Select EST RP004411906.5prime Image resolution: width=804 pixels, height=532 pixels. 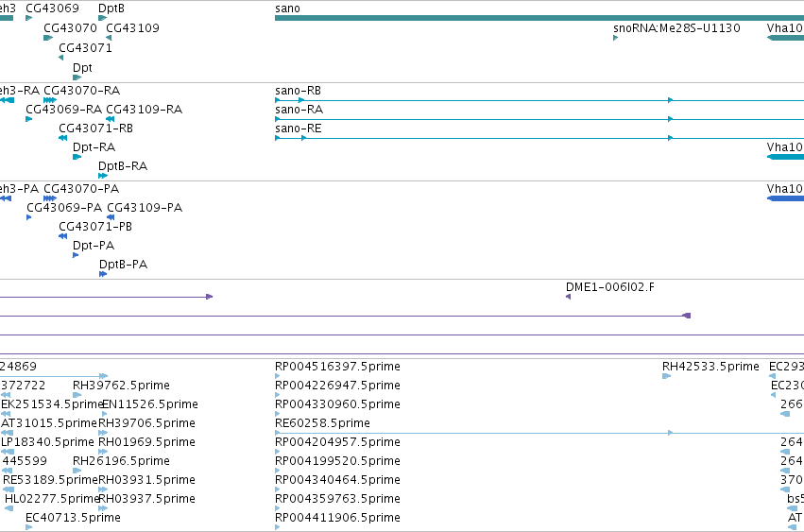click(337, 518)
